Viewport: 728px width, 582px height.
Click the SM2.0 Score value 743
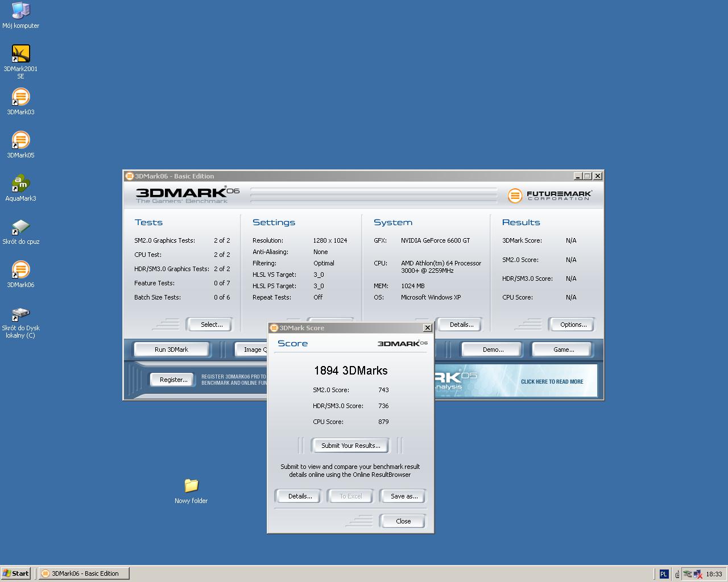[x=383, y=390]
